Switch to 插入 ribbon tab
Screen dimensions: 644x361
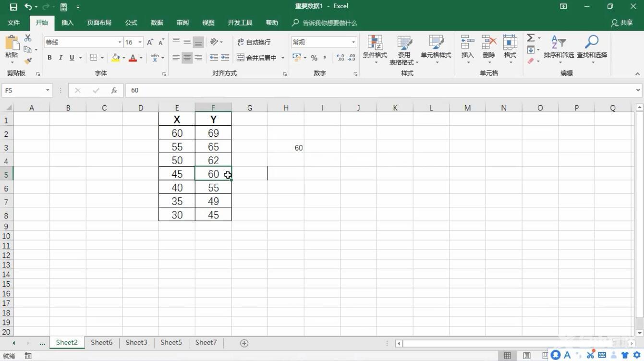pos(68,23)
